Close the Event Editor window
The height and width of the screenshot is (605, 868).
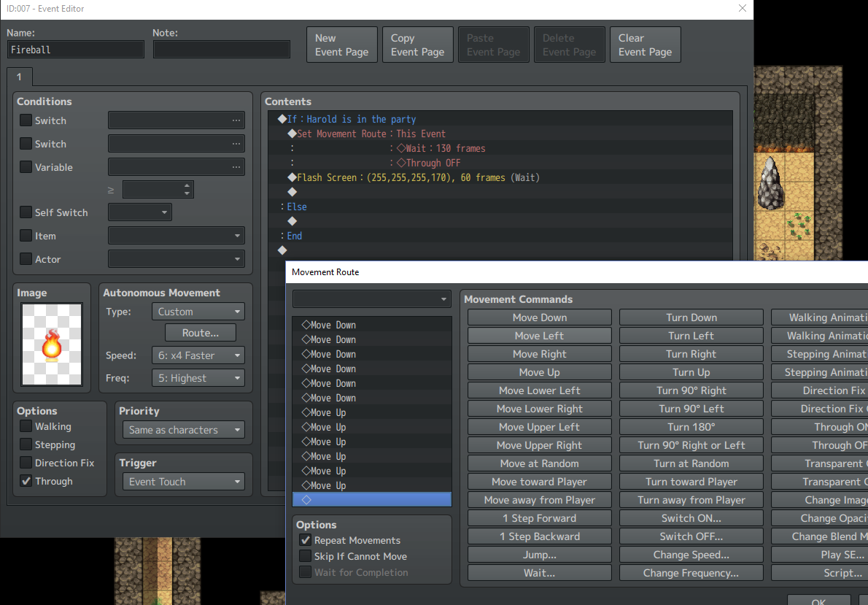tap(743, 8)
